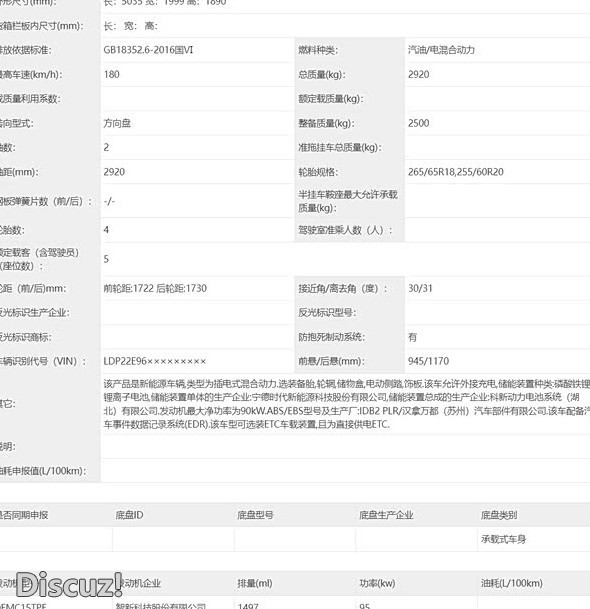This screenshot has width=590, height=609.
Task: Click the 功率(kw) column header
Action: (377, 583)
